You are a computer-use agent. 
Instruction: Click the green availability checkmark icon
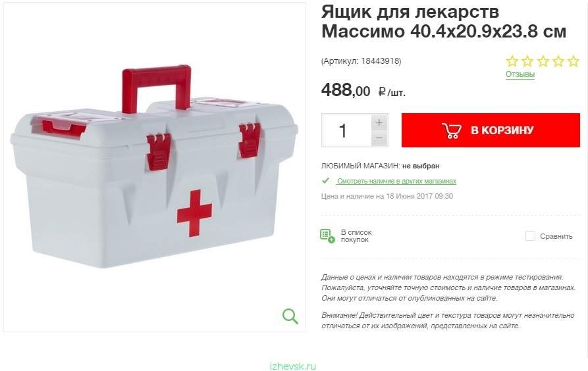click(x=325, y=181)
